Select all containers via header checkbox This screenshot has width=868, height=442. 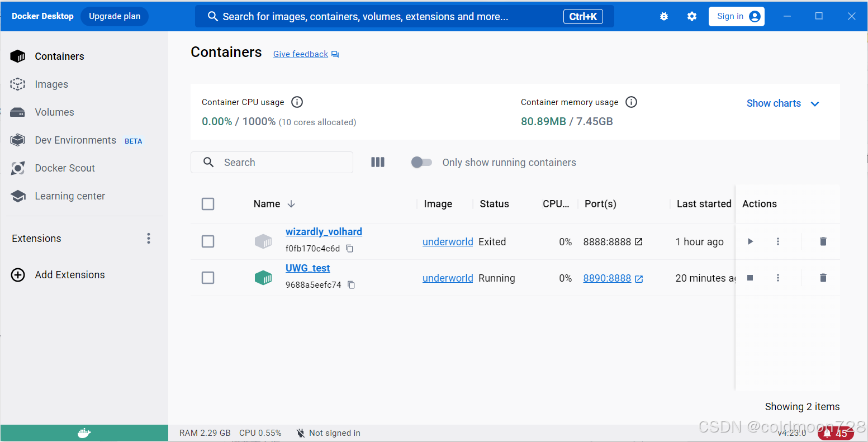(x=208, y=204)
